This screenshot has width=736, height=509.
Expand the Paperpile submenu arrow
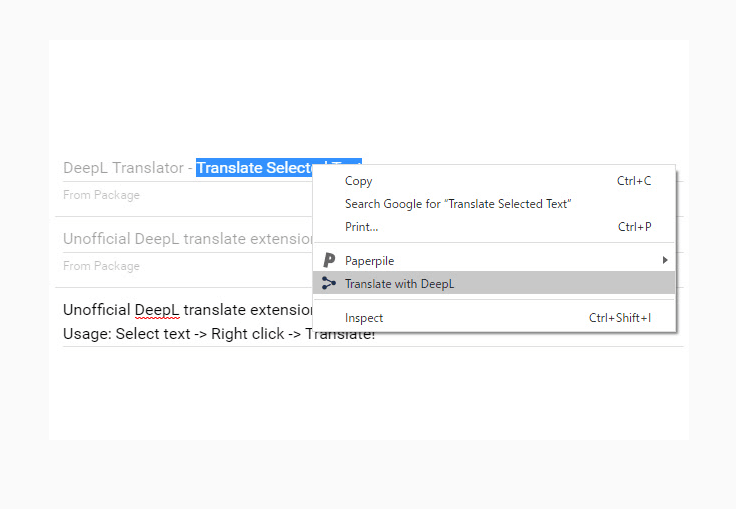pos(665,260)
